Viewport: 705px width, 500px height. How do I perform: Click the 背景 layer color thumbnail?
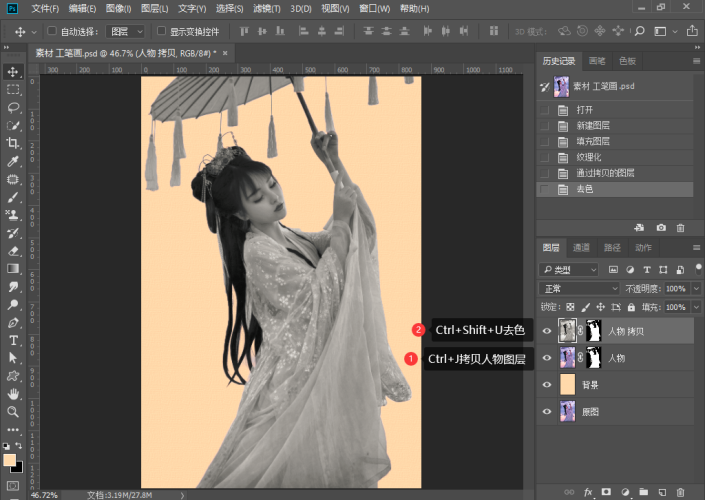tap(567, 385)
